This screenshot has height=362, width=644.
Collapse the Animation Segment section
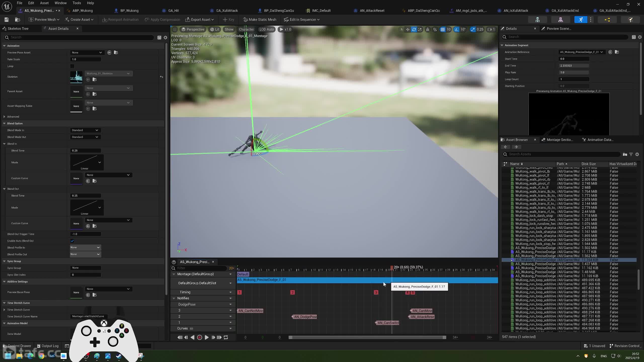click(x=502, y=45)
